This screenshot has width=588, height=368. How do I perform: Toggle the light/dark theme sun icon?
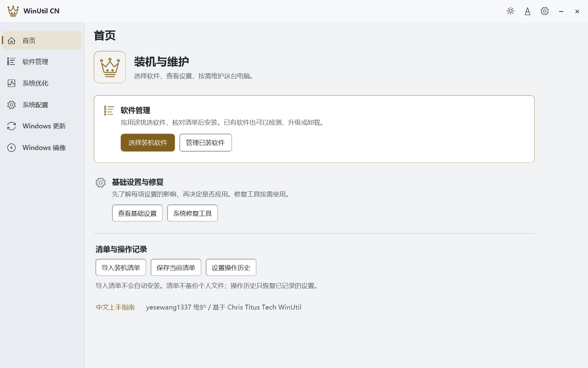pos(510,11)
